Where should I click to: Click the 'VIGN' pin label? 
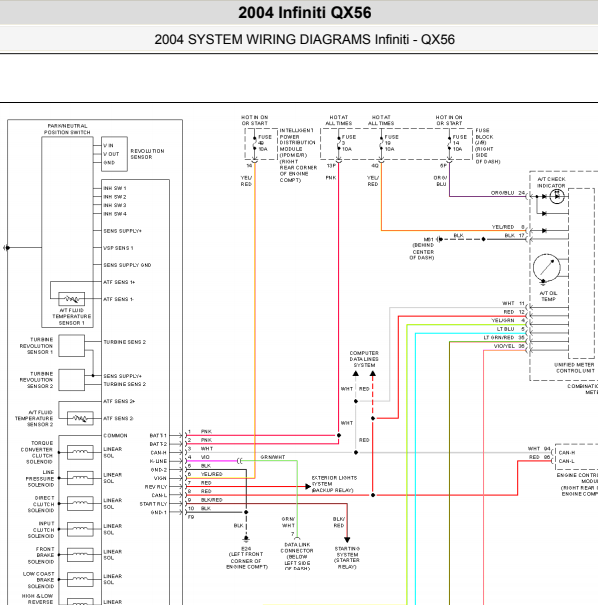[160, 478]
